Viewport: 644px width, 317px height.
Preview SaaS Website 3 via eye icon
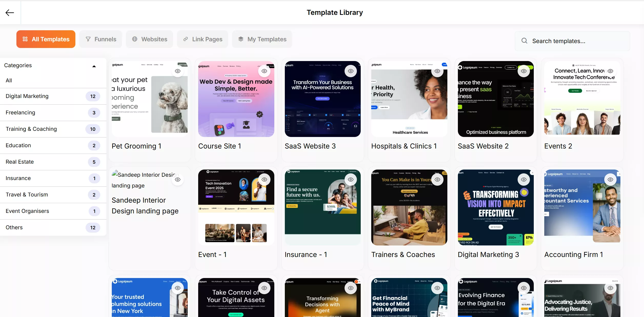pos(351,71)
